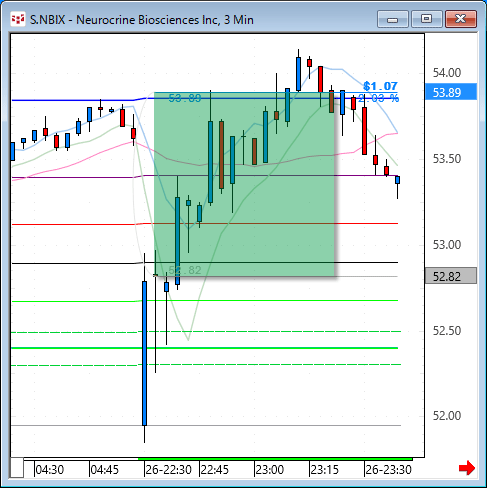The width and height of the screenshot is (487, 488).
Task: Close the S.NBIX chart window
Action: [461, 19]
